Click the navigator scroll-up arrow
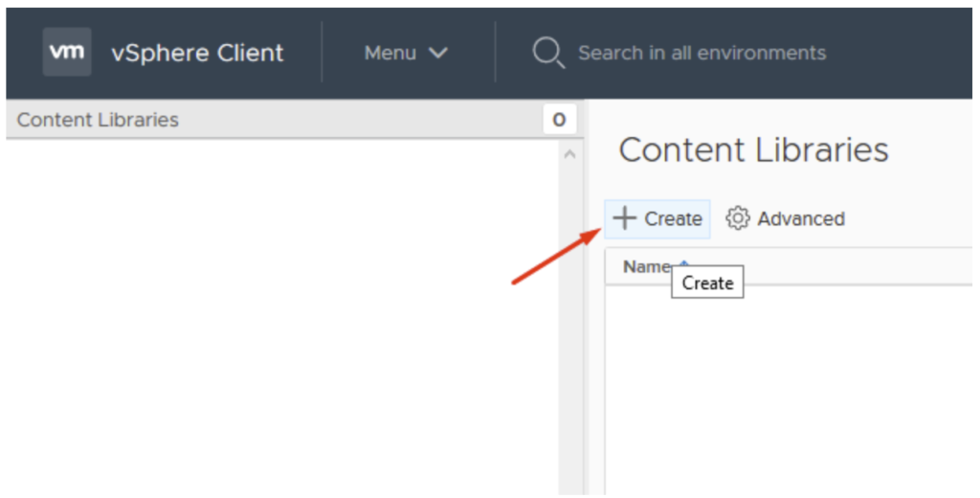Screen dimensions: 980x498 pos(569,154)
